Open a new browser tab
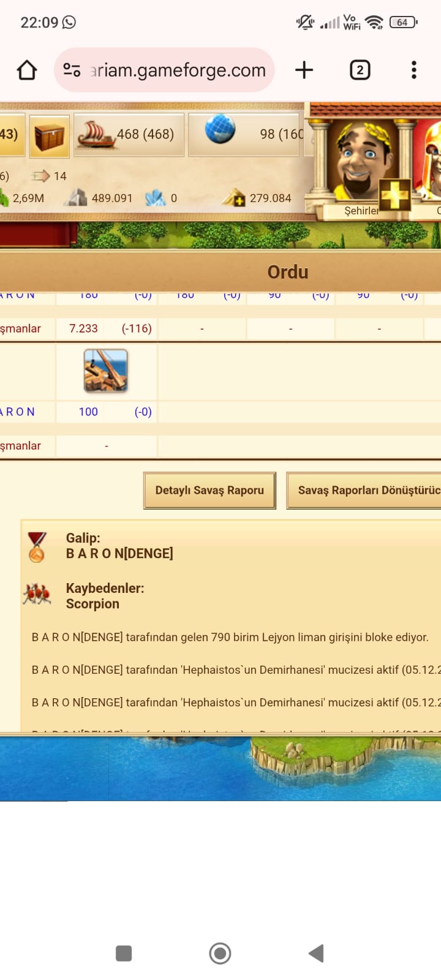This screenshot has width=441, height=980. (304, 70)
